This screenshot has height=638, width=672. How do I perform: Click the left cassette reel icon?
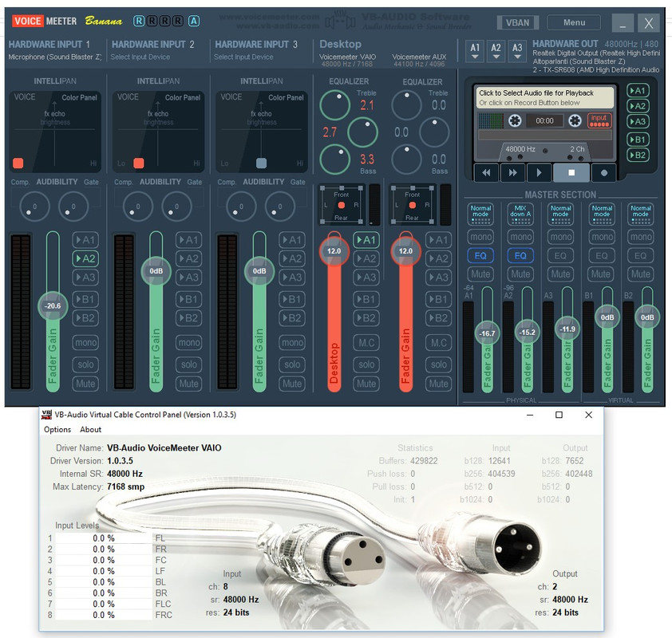515,120
